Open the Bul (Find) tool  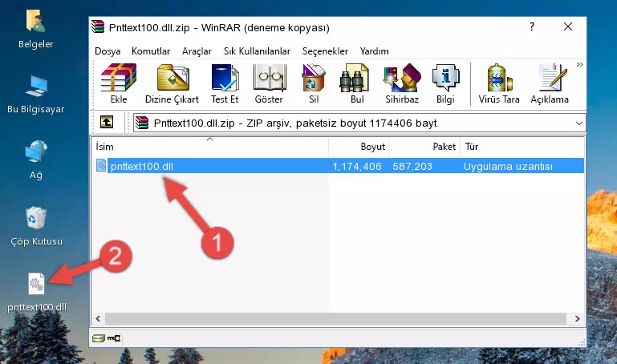[x=357, y=83]
